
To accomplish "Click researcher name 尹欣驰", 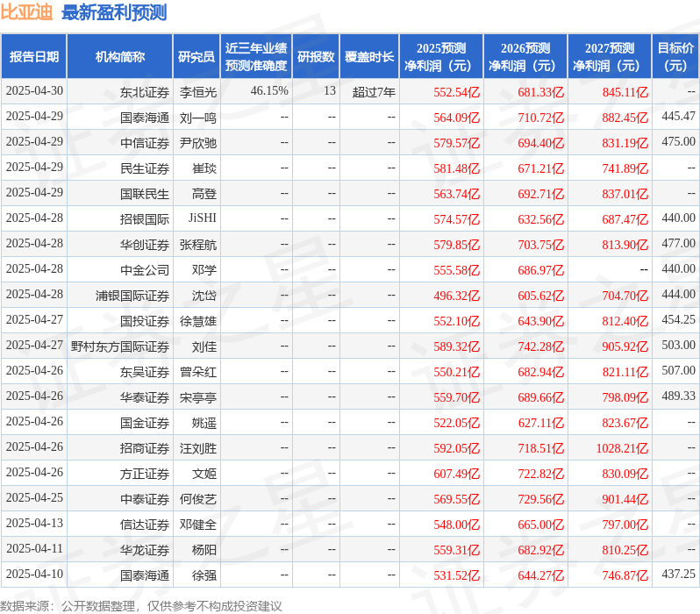I will (x=198, y=143).
